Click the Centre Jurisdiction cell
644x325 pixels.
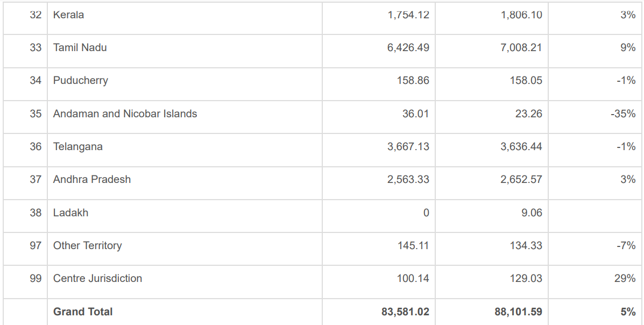pyautogui.click(x=97, y=278)
